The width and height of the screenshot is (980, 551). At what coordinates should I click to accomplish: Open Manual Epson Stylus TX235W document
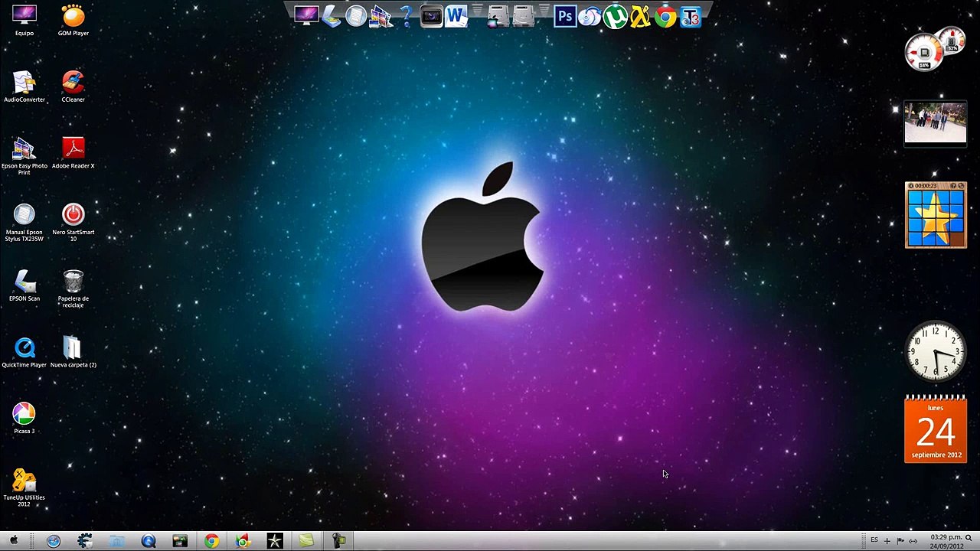[24, 223]
